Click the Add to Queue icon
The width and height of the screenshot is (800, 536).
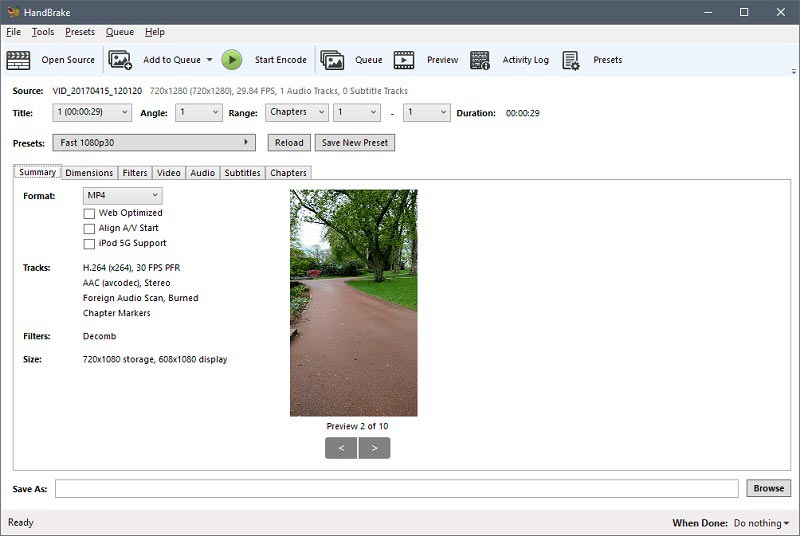pos(120,60)
